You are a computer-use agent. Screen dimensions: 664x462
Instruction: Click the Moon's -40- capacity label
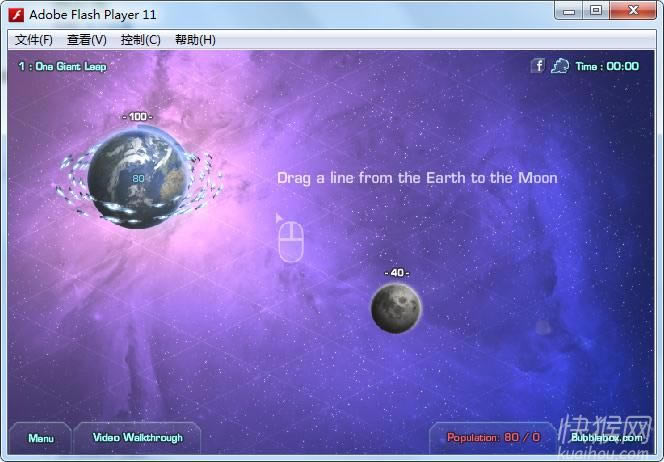click(x=397, y=273)
